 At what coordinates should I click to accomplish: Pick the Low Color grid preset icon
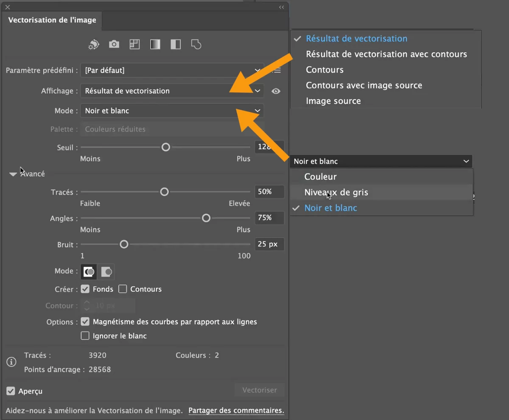click(x=134, y=44)
